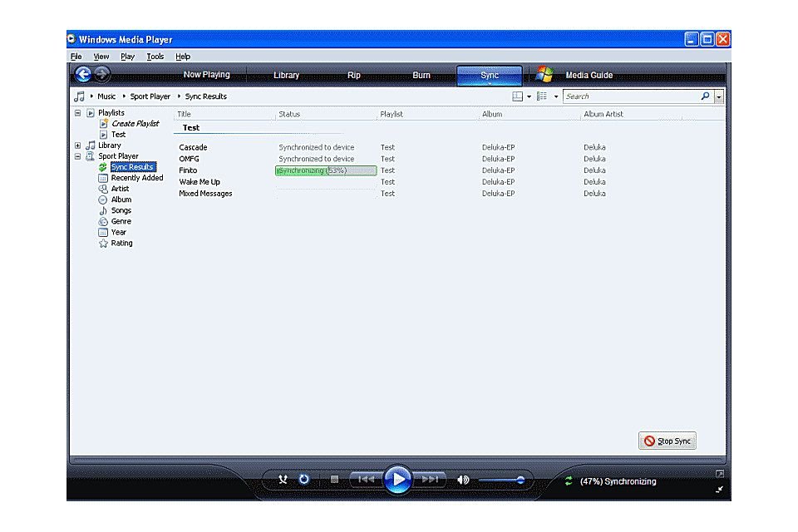The width and height of the screenshot is (798, 532).
Task: Open the View menu
Action: pyautogui.click(x=101, y=57)
